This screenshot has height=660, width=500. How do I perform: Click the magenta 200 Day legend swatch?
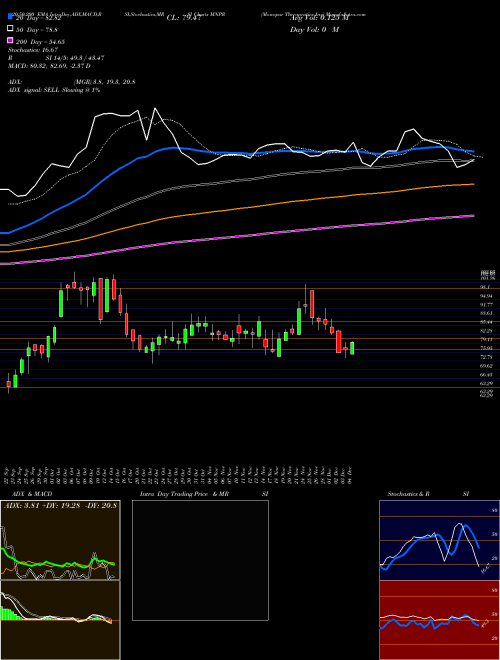(10, 40)
